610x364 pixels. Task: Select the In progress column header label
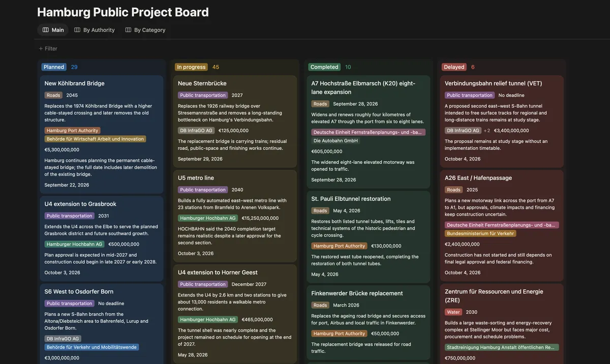coord(191,67)
